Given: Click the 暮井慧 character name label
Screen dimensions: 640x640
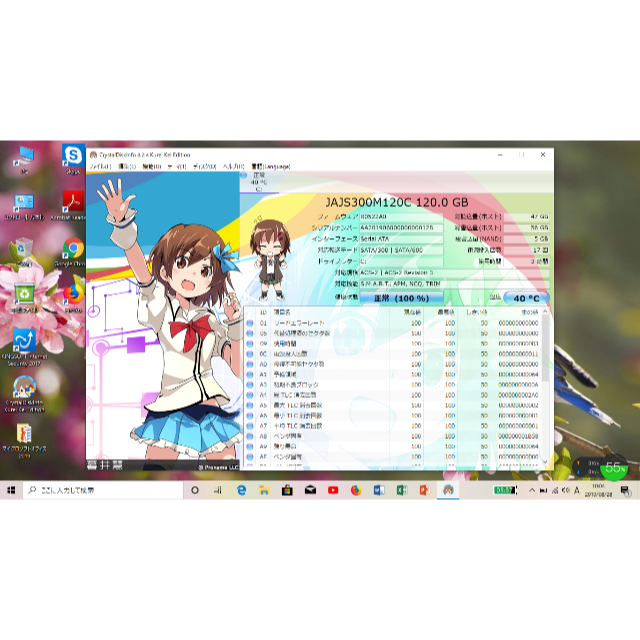Looking at the screenshot, I should coord(104,465).
